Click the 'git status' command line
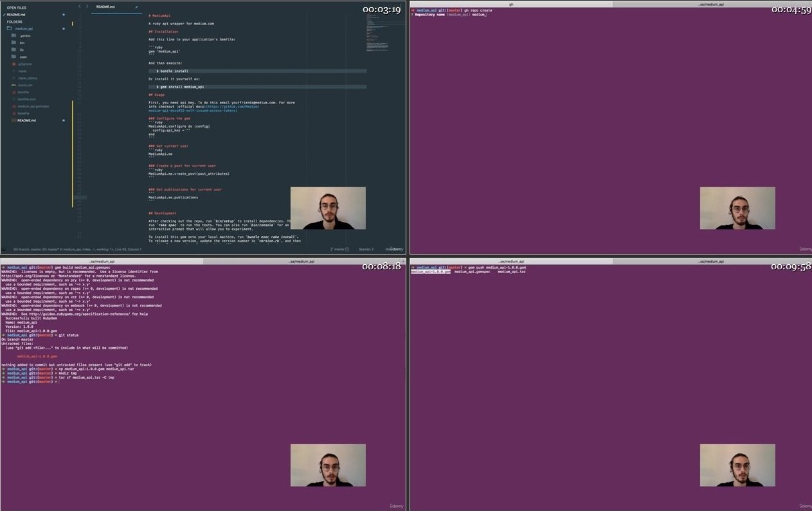Viewport: 812px width, 511px height. (68, 335)
